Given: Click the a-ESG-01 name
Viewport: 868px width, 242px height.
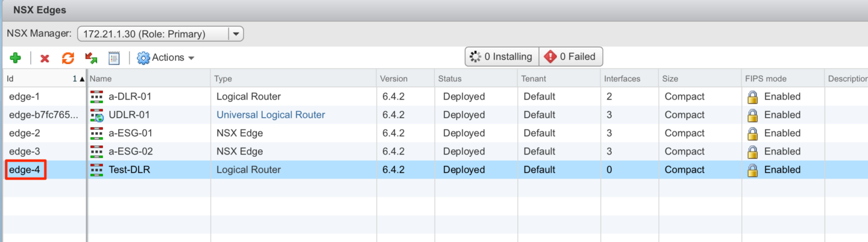Looking at the screenshot, I should (x=129, y=133).
